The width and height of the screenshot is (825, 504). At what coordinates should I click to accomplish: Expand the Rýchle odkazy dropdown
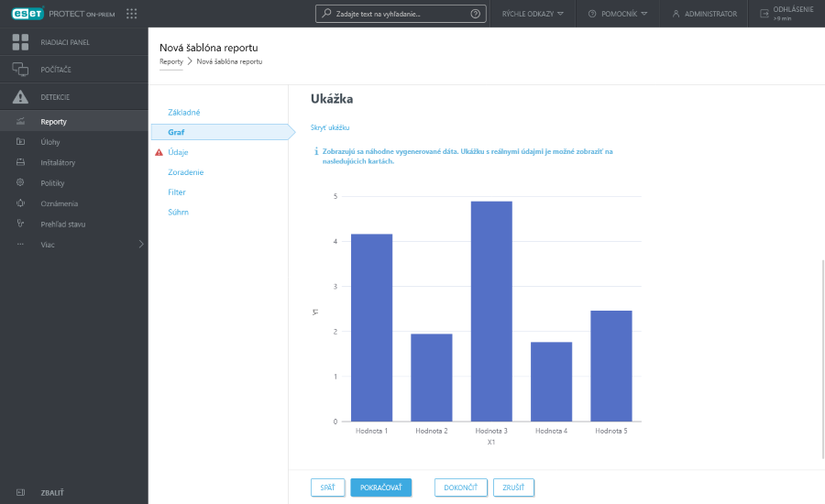[533, 14]
